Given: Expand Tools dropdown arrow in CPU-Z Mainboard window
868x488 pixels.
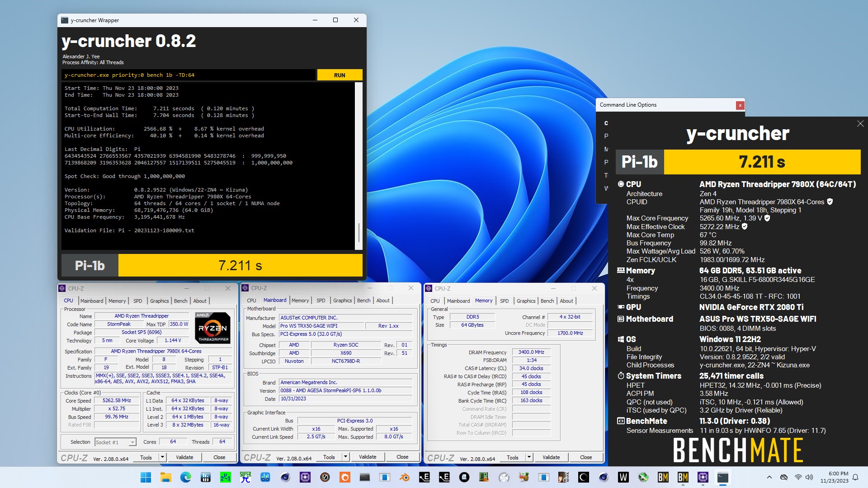Looking at the screenshot, I should click(345, 457).
